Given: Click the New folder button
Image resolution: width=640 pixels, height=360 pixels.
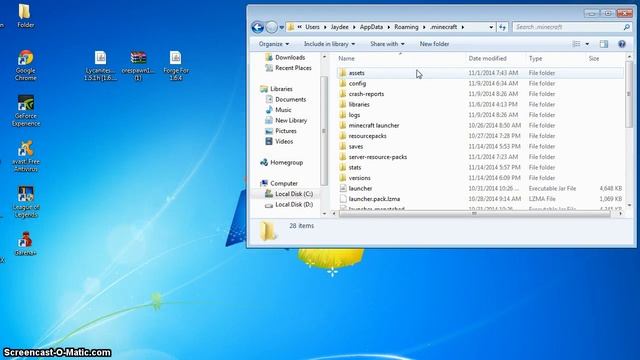Looking at the screenshot, I should coord(434,44).
